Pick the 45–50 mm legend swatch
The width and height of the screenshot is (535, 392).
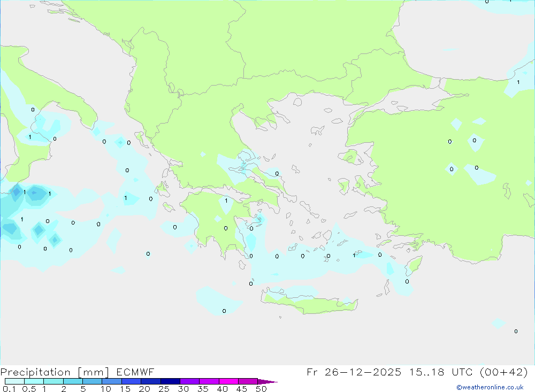tap(248, 381)
